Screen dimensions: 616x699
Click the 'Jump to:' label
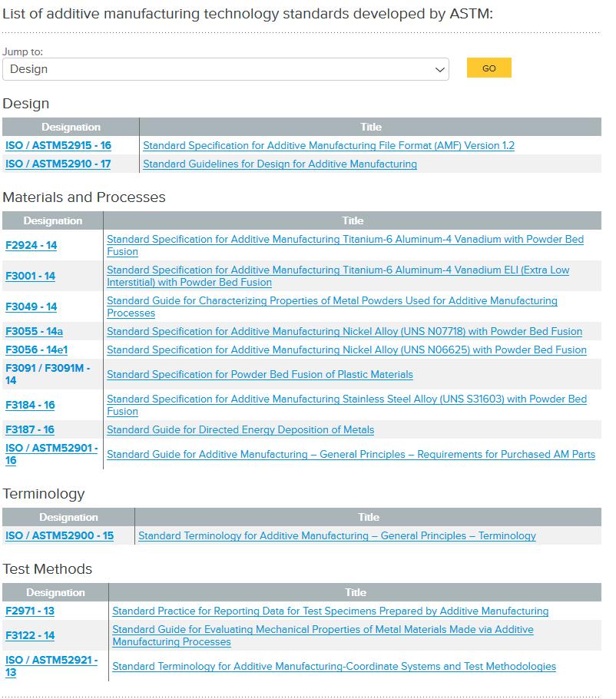click(x=22, y=51)
